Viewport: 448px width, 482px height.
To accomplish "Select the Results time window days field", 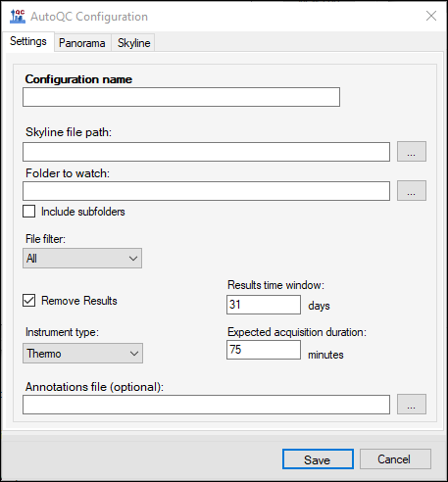I will [x=264, y=305].
